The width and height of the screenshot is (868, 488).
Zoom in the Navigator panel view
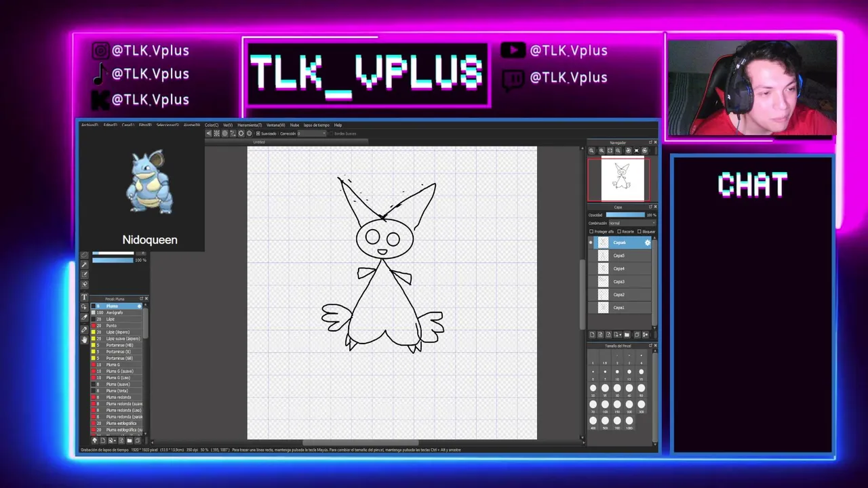pyautogui.click(x=601, y=150)
